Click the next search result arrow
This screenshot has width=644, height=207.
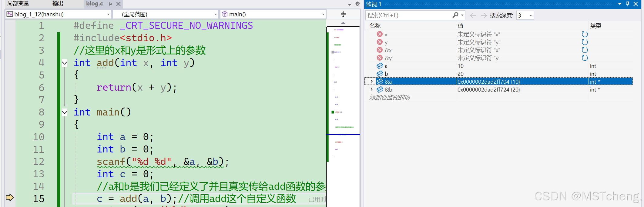[x=484, y=15]
